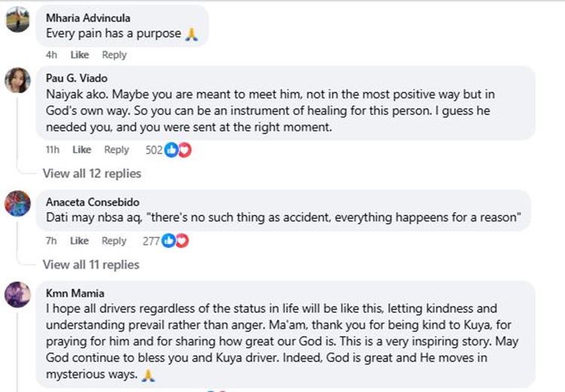This screenshot has width=565, height=392.
Task: Reply to Anaceta Consebido's comment
Action: 114,241
